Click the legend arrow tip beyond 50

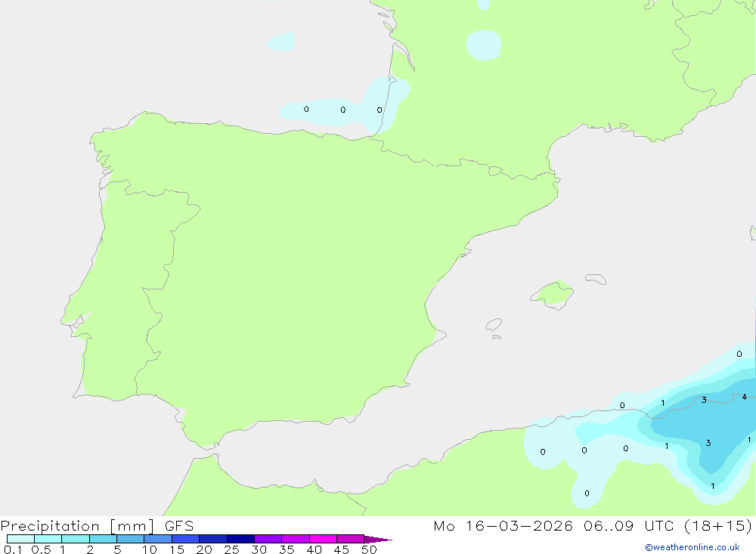point(379,539)
